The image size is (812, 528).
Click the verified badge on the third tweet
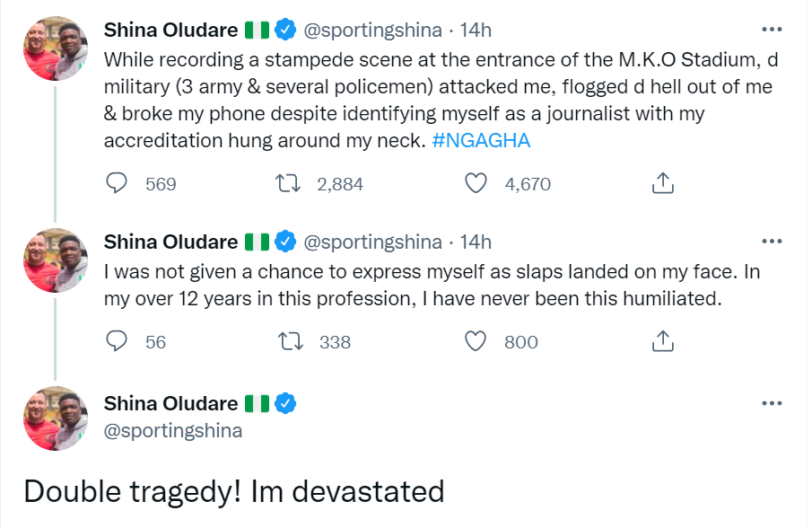(285, 403)
